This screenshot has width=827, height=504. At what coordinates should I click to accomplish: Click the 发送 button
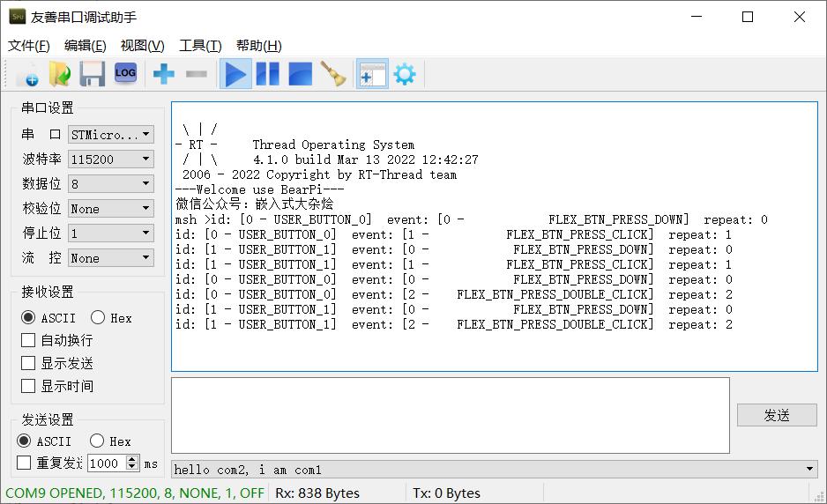click(x=777, y=415)
